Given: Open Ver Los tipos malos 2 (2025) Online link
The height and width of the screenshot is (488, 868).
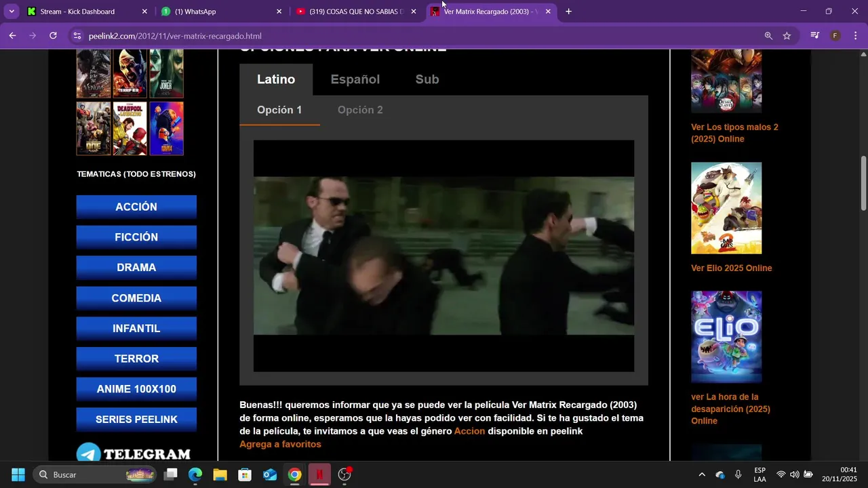Looking at the screenshot, I should [x=734, y=133].
